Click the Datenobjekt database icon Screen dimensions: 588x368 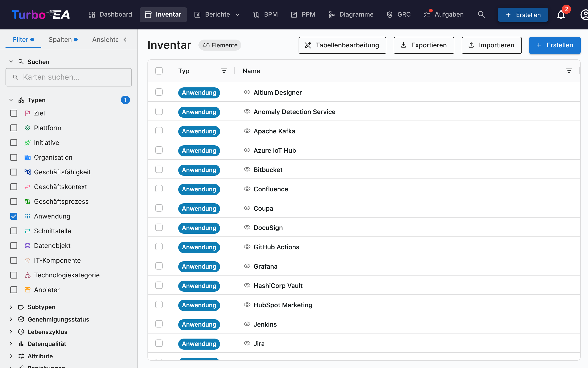click(28, 246)
